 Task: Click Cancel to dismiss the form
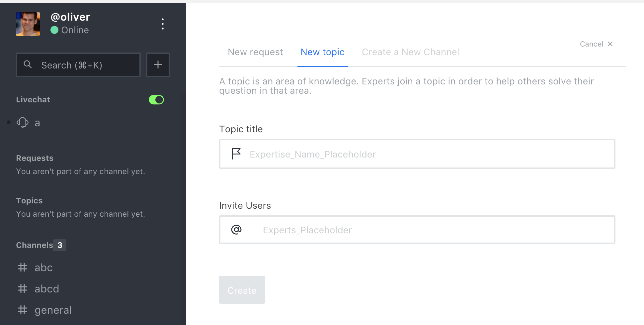click(x=596, y=44)
